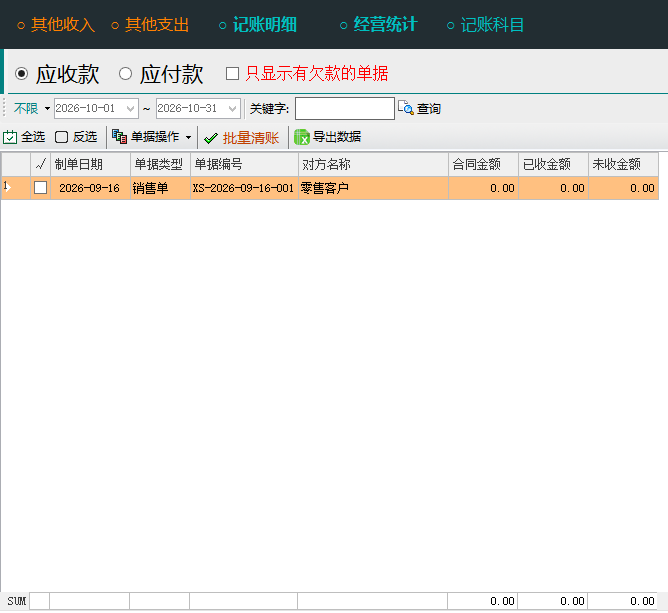Screen dimensions: 668x613
Task: Open the start date 2026-10-01 picker
Action: coord(130,109)
